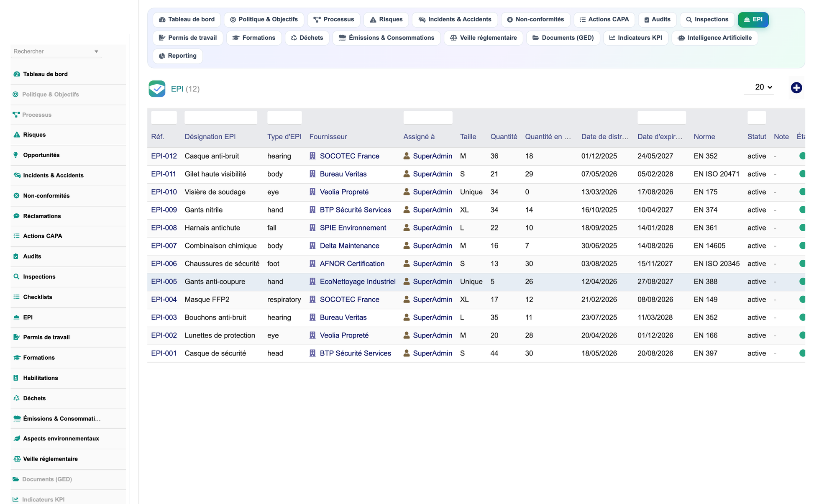Screen dimensions: 814x504
Task: Sort by the Quantité column header
Action: click(x=504, y=137)
